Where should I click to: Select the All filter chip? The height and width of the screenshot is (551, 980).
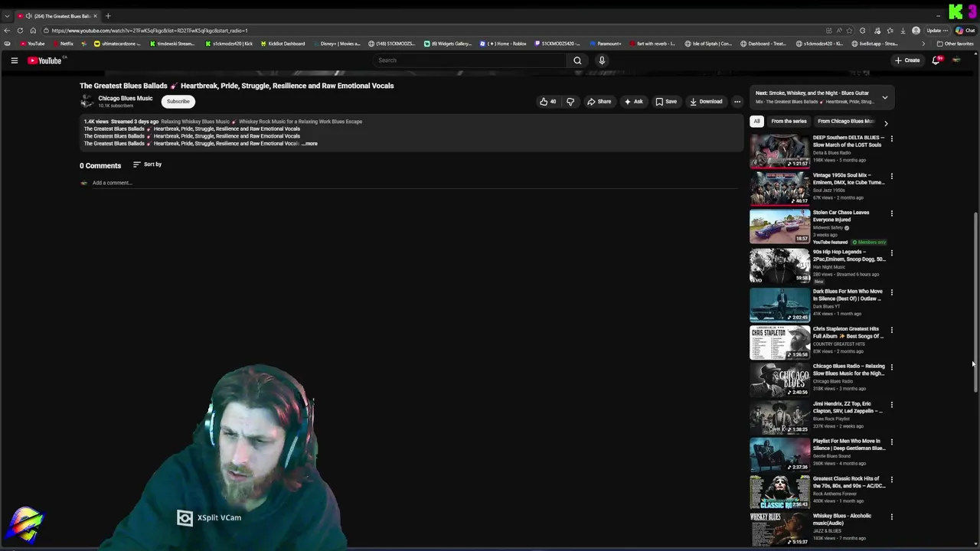tap(756, 121)
